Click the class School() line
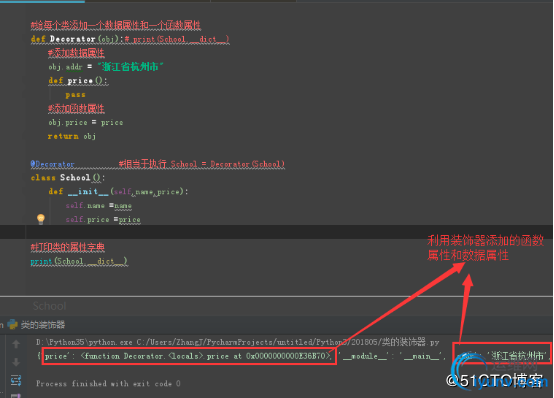The image size is (554, 398). [x=68, y=177]
